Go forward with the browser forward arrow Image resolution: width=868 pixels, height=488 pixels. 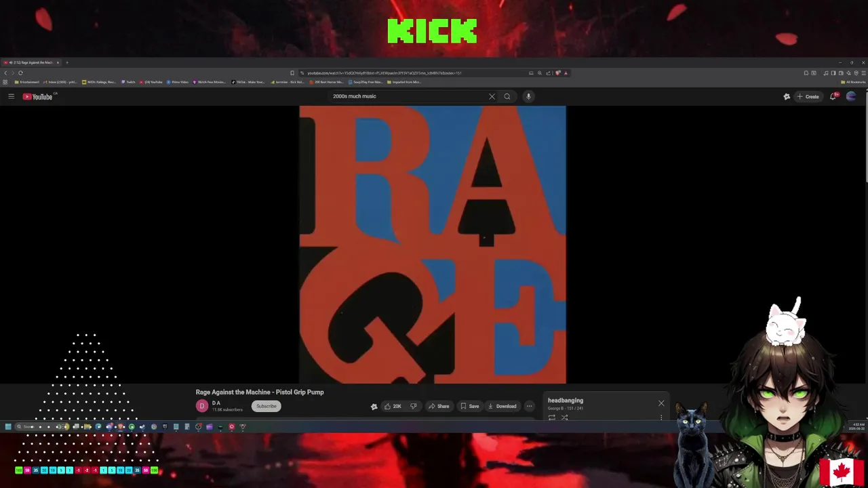click(13, 73)
